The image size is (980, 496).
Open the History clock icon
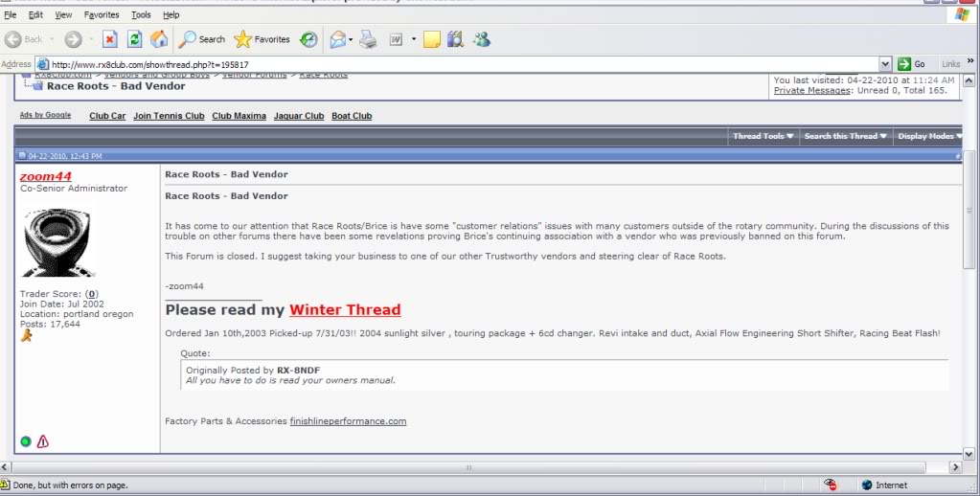coord(308,39)
